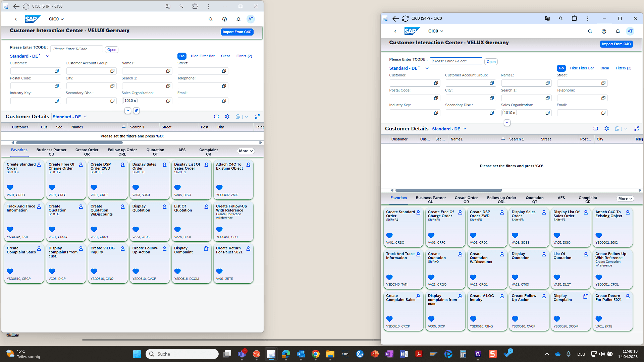Image resolution: width=644 pixels, height=362 pixels.
Task: Focus the Postal Code field in left window
Action: 32,86
